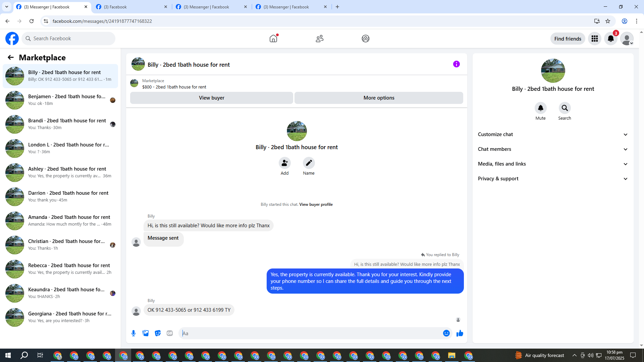Switch to the '(3) Facebook' browser tab
This screenshot has width=644, height=362.
[x=132, y=7]
